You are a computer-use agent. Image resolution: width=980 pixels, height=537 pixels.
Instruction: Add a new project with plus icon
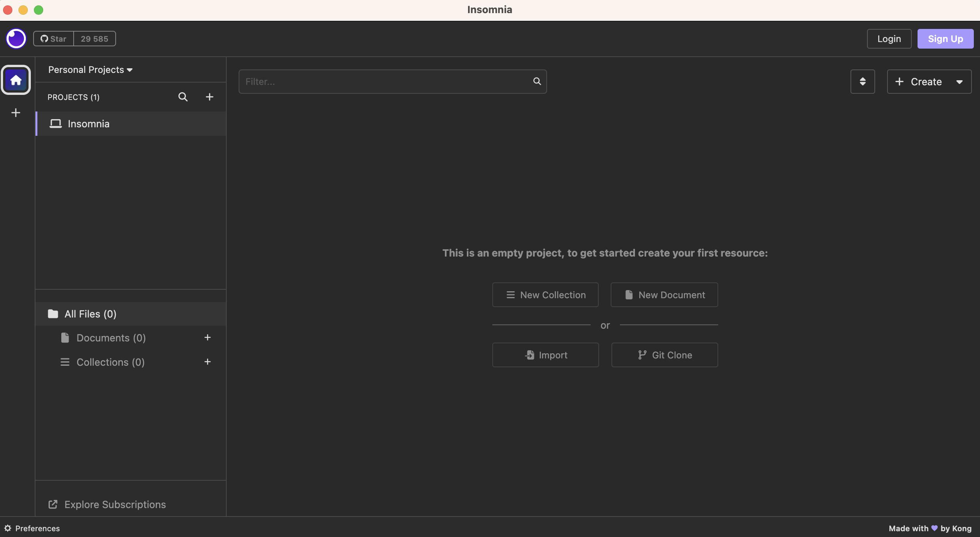[x=209, y=97]
